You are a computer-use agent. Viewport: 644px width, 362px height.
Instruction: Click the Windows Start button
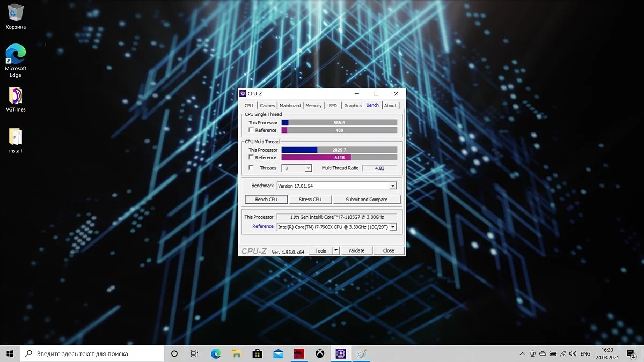tap(10, 354)
